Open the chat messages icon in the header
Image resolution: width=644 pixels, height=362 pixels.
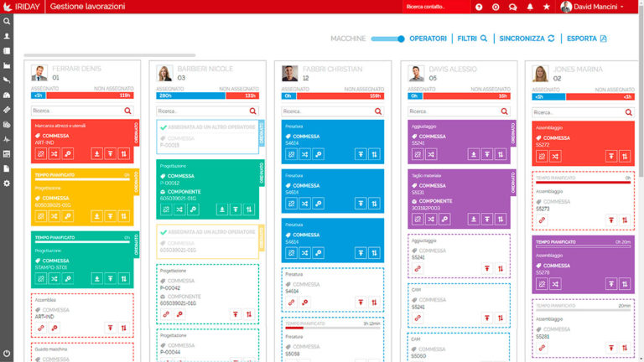pos(512,7)
